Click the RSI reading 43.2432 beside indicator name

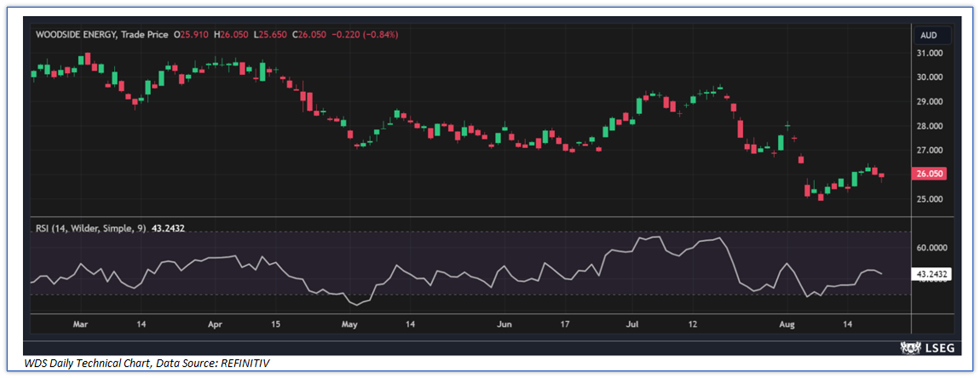pos(168,228)
